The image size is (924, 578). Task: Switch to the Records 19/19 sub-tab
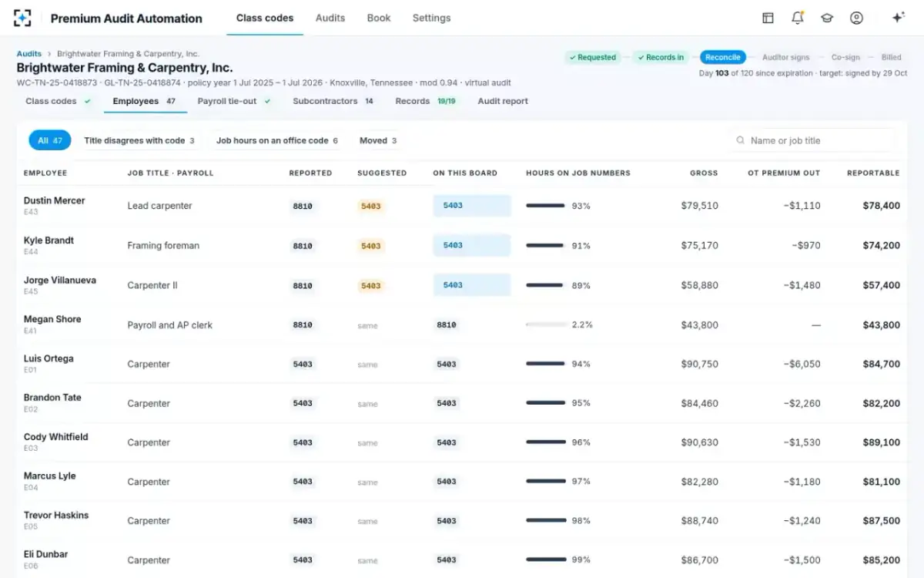coord(426,101)
